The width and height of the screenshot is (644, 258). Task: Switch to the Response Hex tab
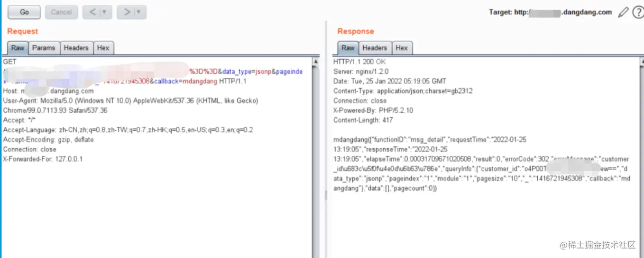(x=402, y=48)
